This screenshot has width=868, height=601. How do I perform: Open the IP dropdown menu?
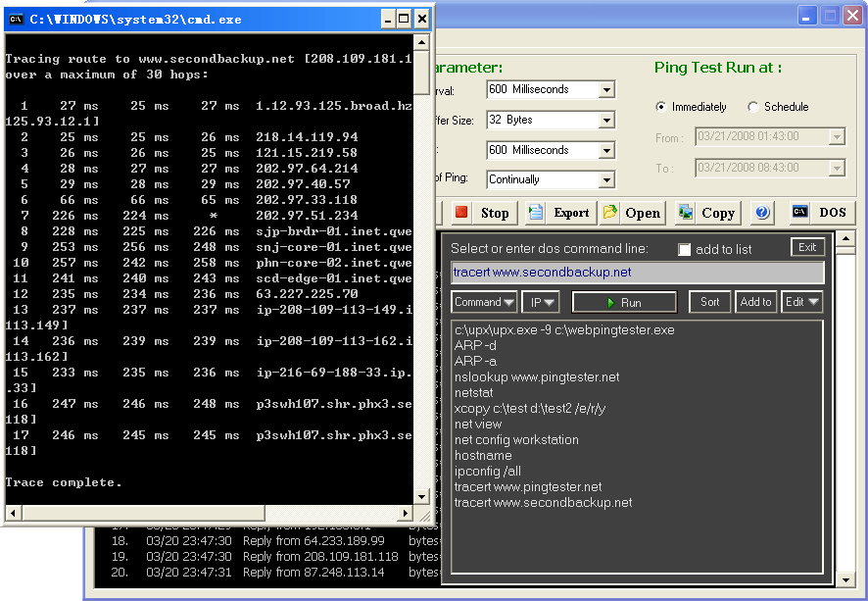click(x=541, y=302)
